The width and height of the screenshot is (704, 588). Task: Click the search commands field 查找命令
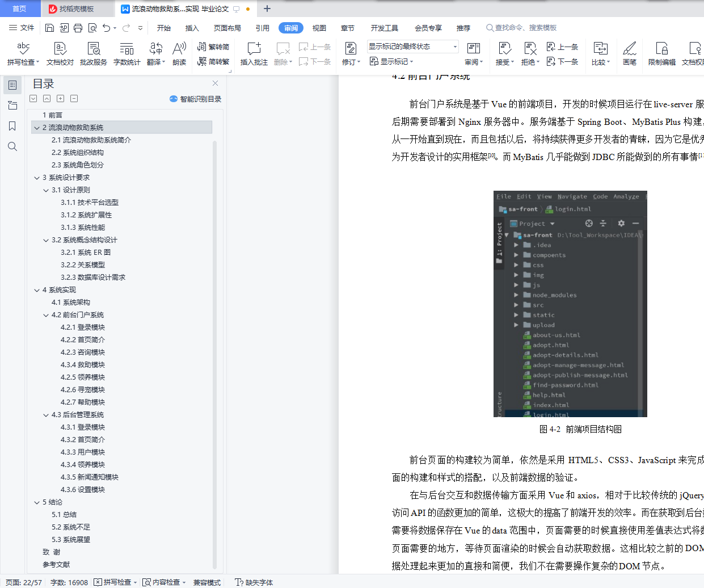point(522,28)
